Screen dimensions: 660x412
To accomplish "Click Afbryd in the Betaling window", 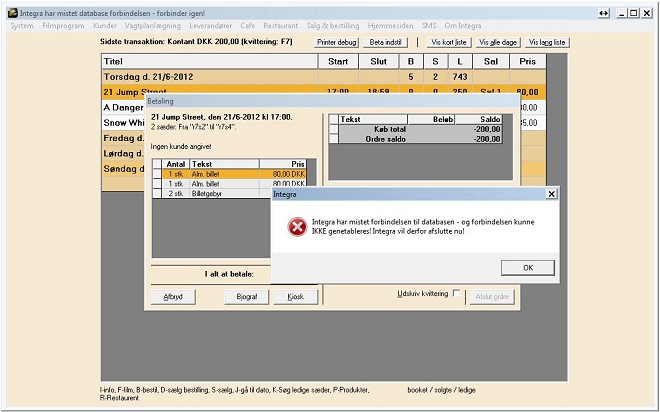I will pyautogui.click(x=173, y=297).
